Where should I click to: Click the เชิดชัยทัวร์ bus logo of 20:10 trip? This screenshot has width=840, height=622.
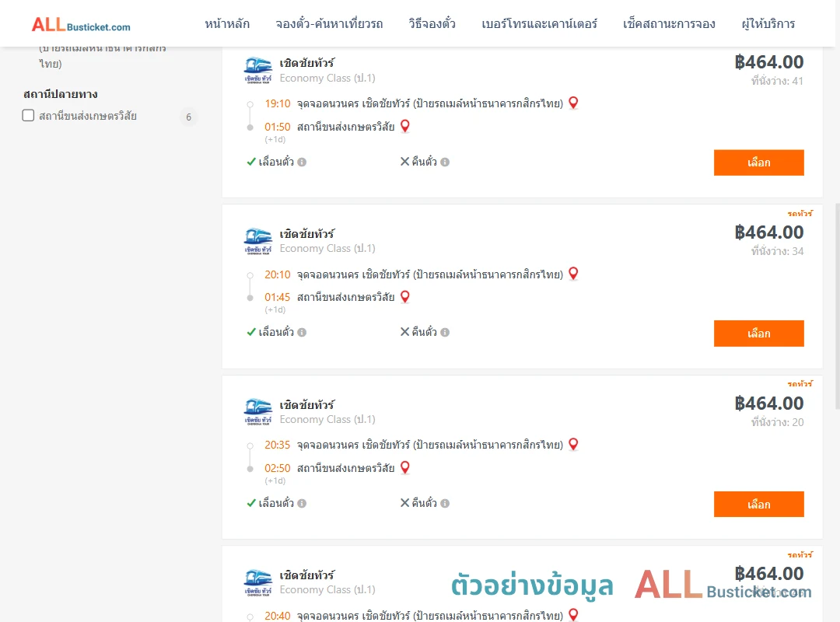(257, 241)
